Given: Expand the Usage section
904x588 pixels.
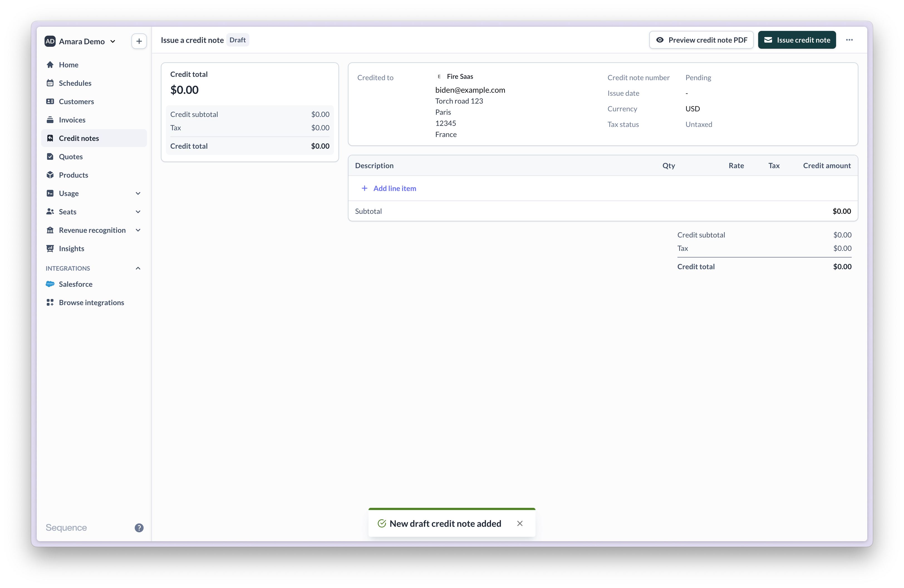Looking at the screenshot, I should pos(138,193).
